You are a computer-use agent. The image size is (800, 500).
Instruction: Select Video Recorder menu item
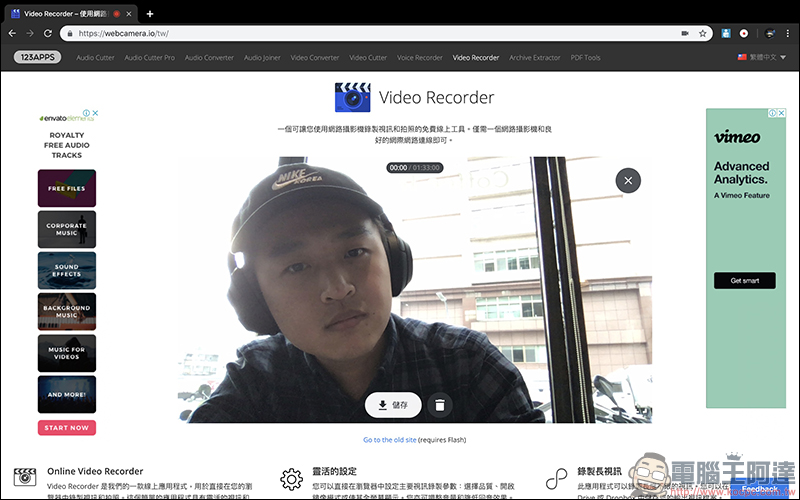[x=476, y=58]
